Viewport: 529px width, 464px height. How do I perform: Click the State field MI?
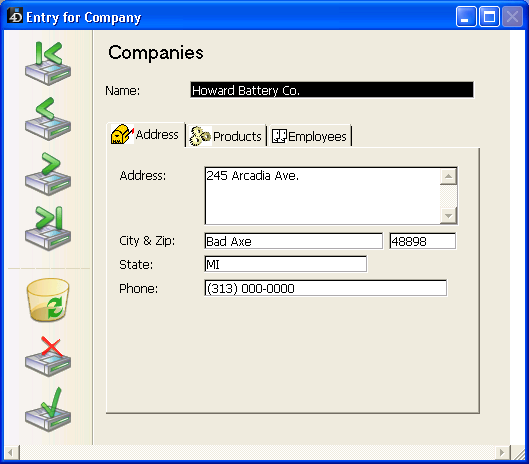[x=286, y=264]
